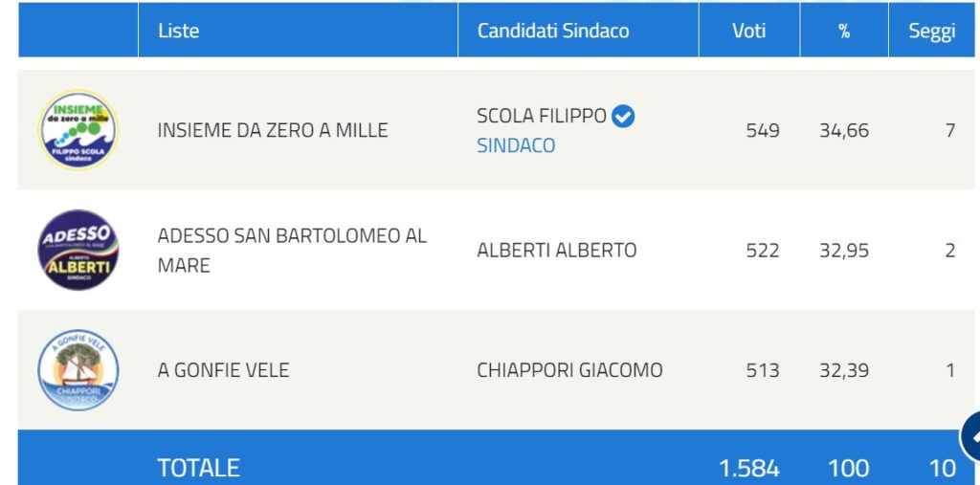Click the blue checkmark beside Scola Filippo
980x485 pixels.
click(623, 117)
